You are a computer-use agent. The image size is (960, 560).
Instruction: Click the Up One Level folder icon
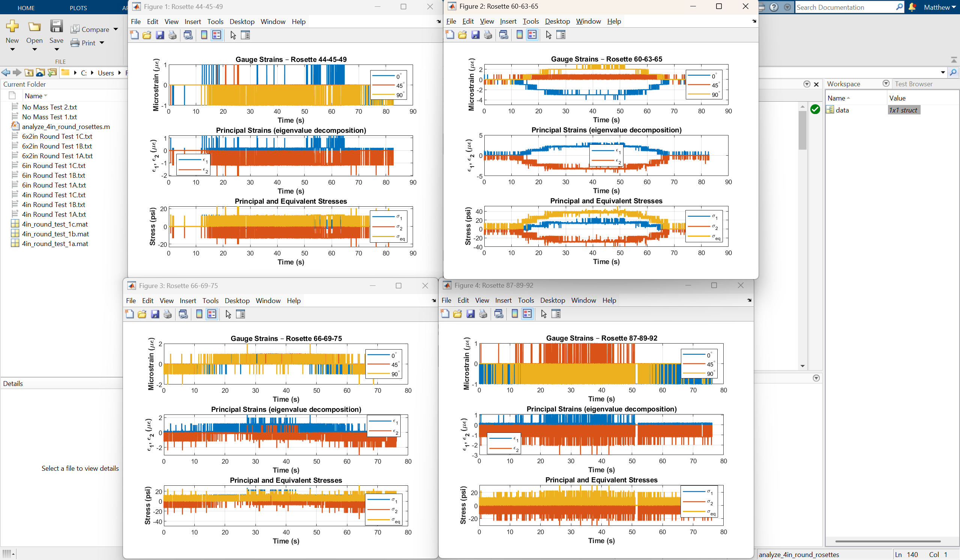click(29, 73)
